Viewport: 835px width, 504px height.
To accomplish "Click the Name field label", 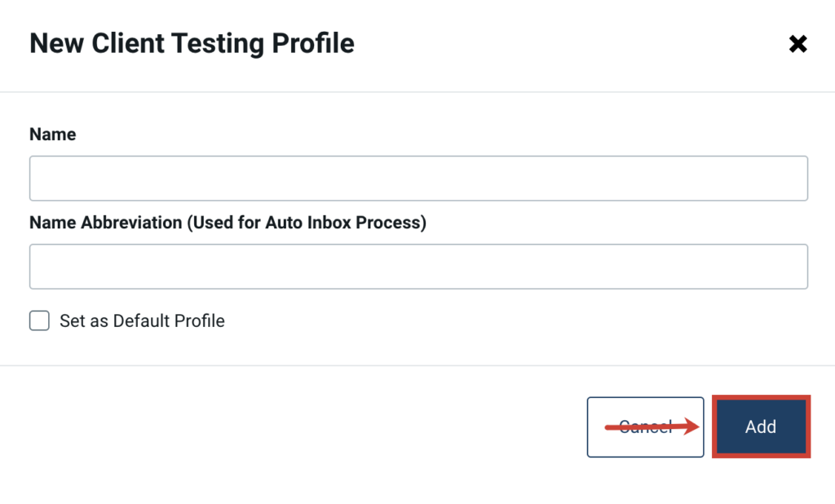I will [52, 134].
